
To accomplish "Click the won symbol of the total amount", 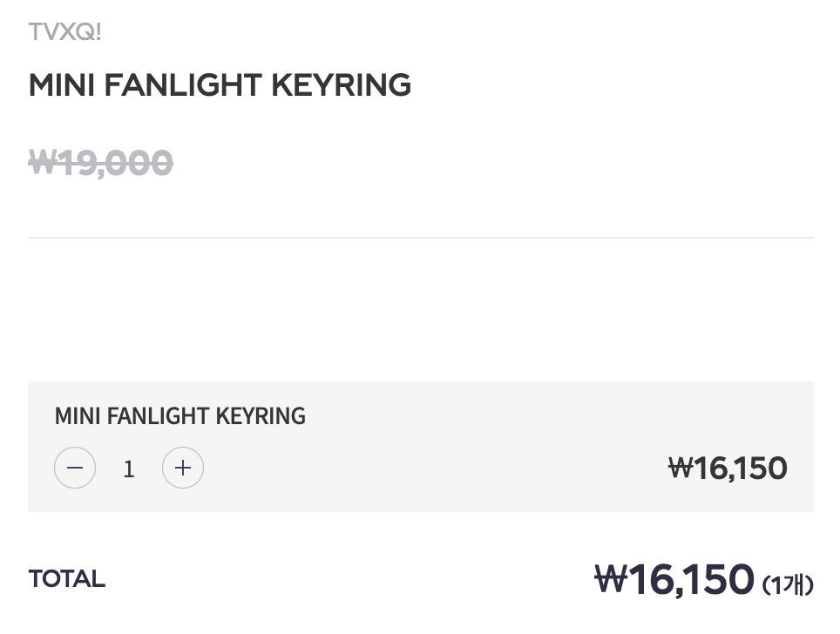I will [610, 580].
